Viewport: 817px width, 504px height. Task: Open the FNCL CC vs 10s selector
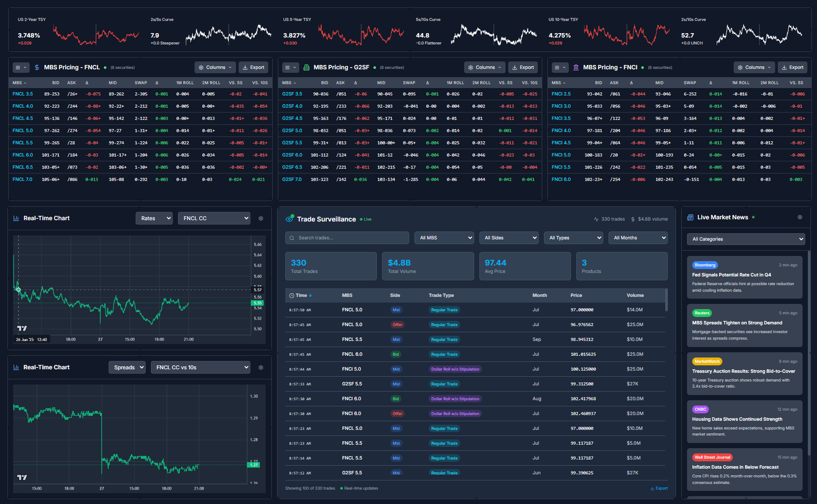click(x=200, y=367)
